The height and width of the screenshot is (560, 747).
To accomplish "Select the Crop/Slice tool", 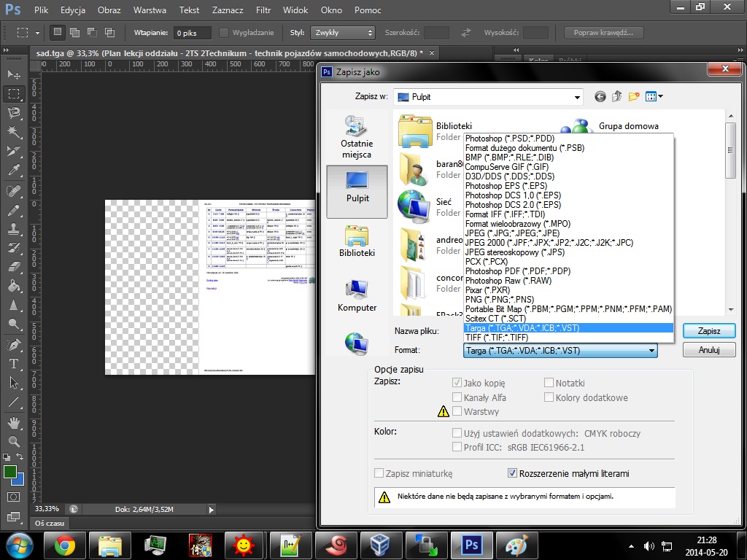I will 14,152.
